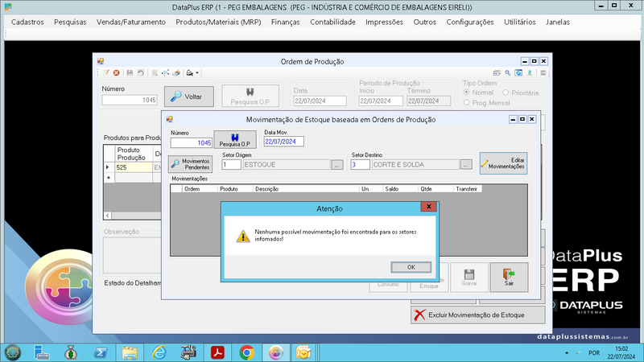Viewport: 644px width, 362px height.
Task: Open Setor Destino lookup ellipsis button
Action: point(466,165)
